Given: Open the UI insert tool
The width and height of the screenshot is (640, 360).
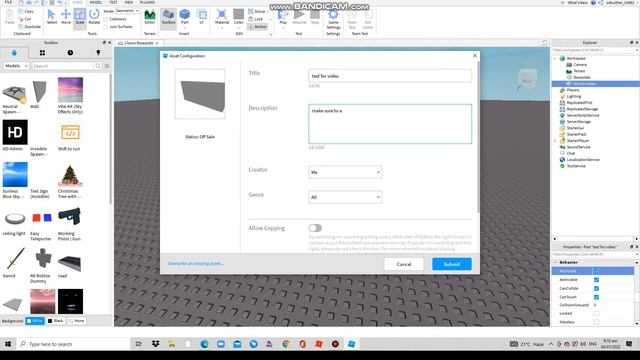Looking at the screenshot, I should pyautogui.click(x=202, y=17).
